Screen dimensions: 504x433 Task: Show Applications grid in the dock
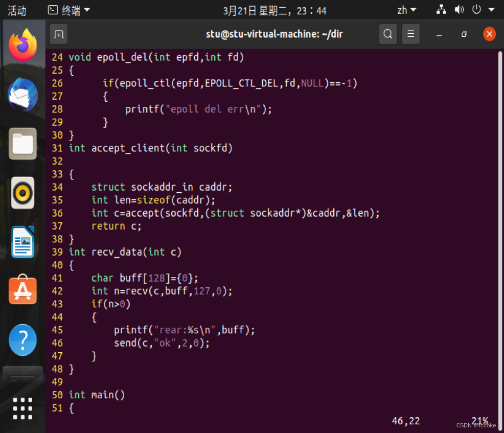(x=22, y=408)
